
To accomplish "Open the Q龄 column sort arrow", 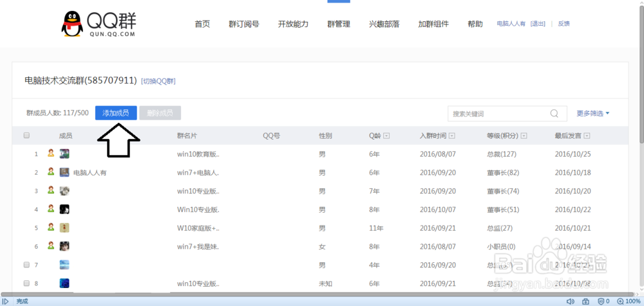I will pos(386,136).
